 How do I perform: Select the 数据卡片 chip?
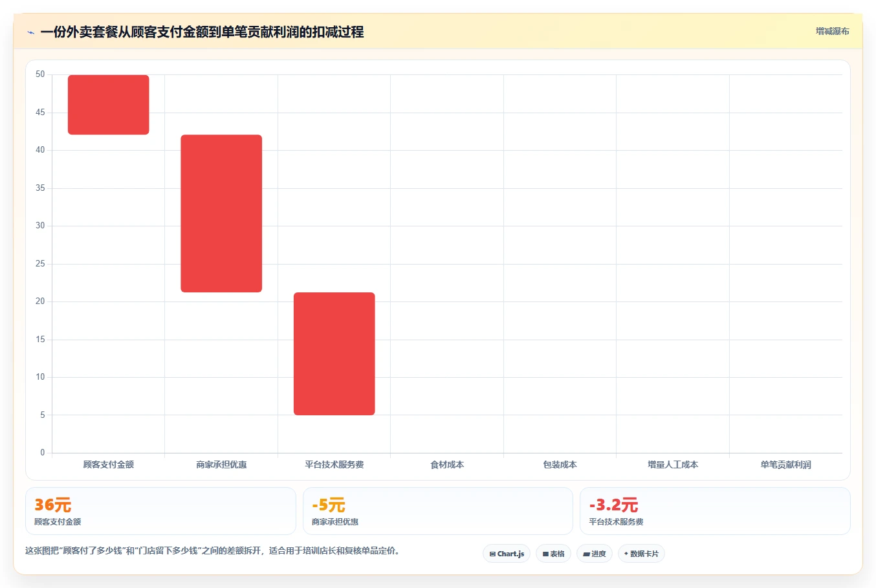pos(641,554)
